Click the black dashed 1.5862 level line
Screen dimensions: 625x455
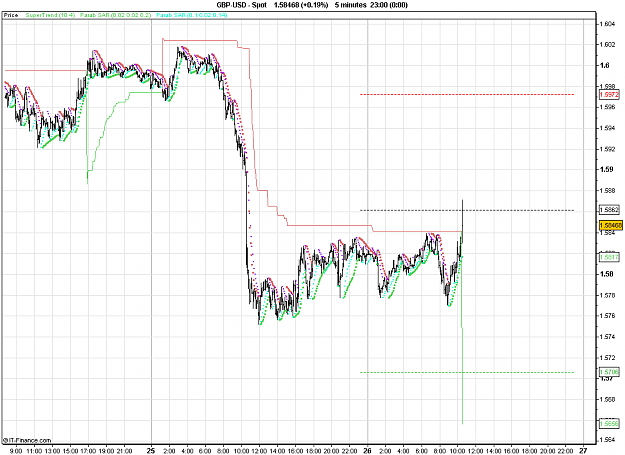[x=467, y=210]
